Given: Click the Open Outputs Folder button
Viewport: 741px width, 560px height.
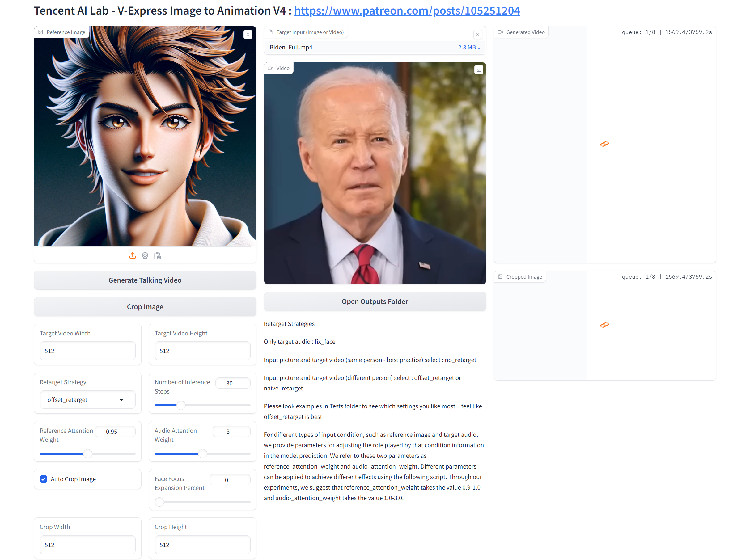Looking at the screenshot, I should (375, 301).
